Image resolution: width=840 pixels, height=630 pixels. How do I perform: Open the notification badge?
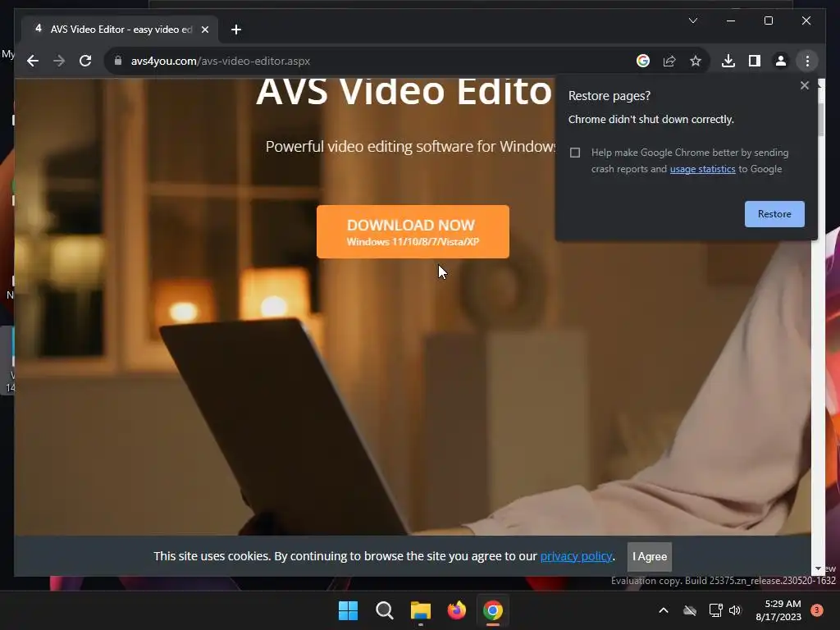(817, 610)
